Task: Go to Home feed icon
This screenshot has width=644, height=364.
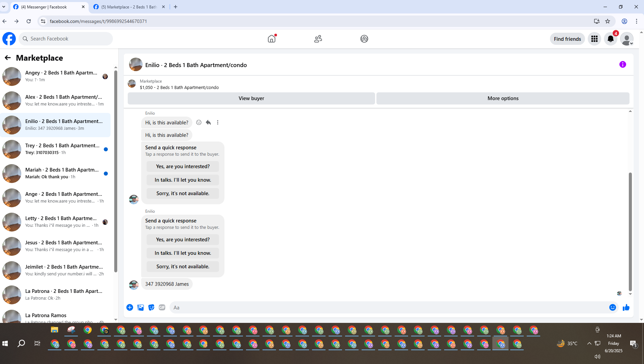Action: coord(272,39)
